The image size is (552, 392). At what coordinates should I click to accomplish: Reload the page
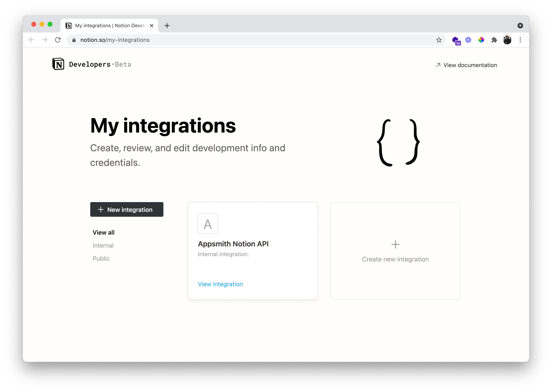[58, 40]
